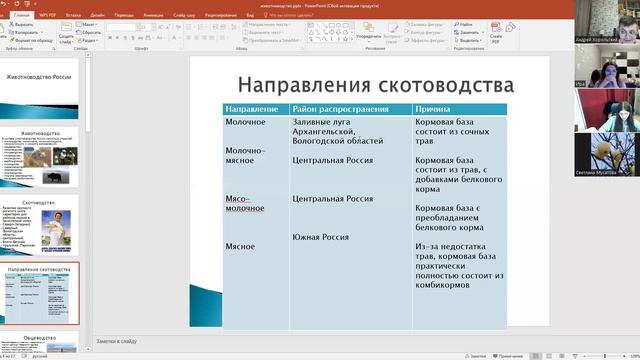
Task: Select the rectangle shape in shapes gallery
Action: point(331,25)
